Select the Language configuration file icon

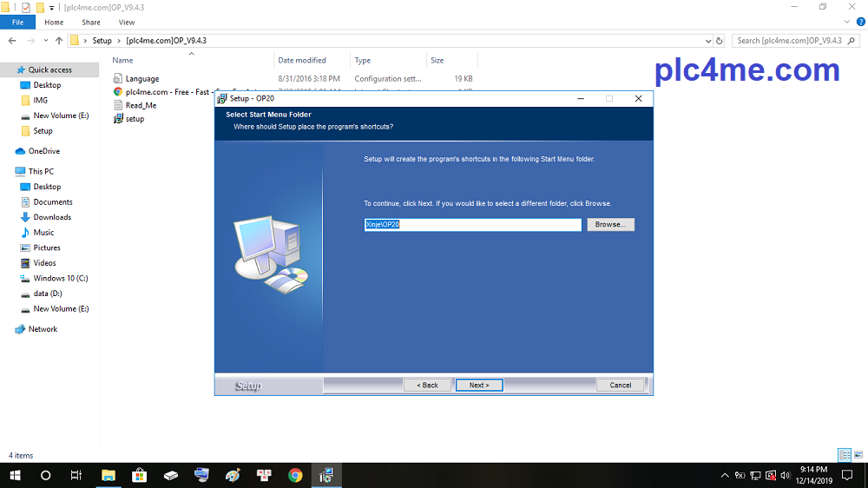118,79
